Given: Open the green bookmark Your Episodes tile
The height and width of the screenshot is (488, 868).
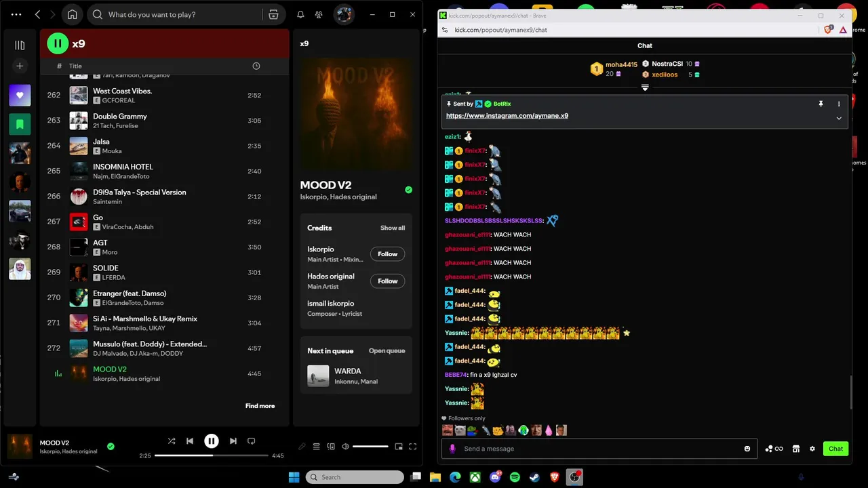Looking at the screenshot, I should tap(20, 124).
